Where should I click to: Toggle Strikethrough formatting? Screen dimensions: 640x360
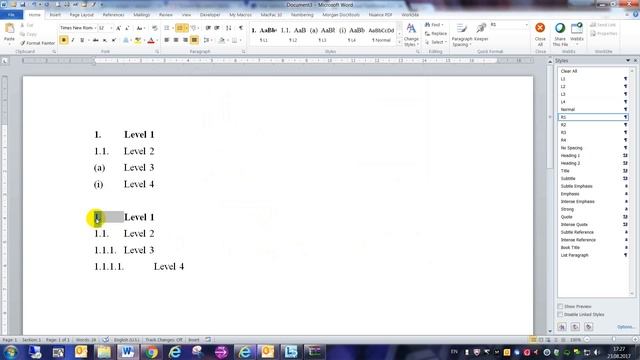[96, 40]
